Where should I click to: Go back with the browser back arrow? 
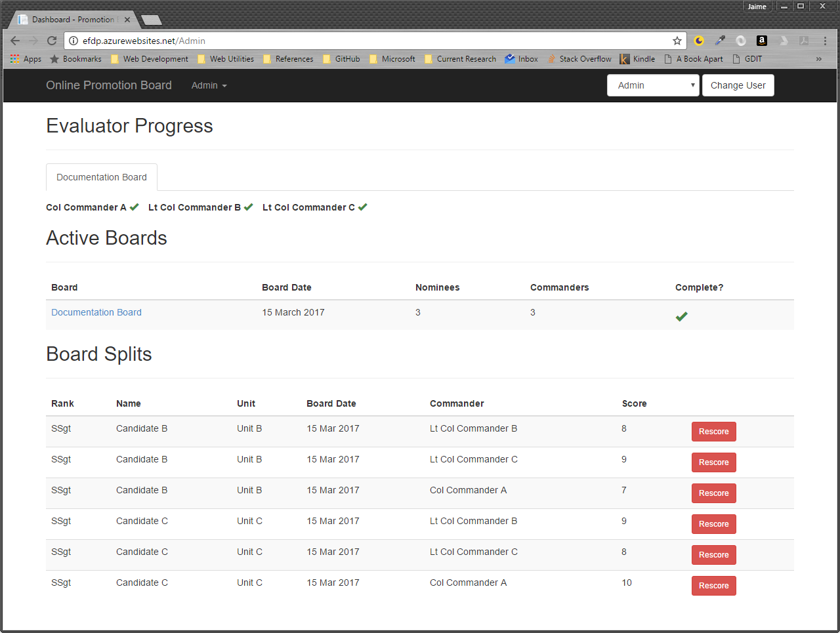[x=15, y=41]
